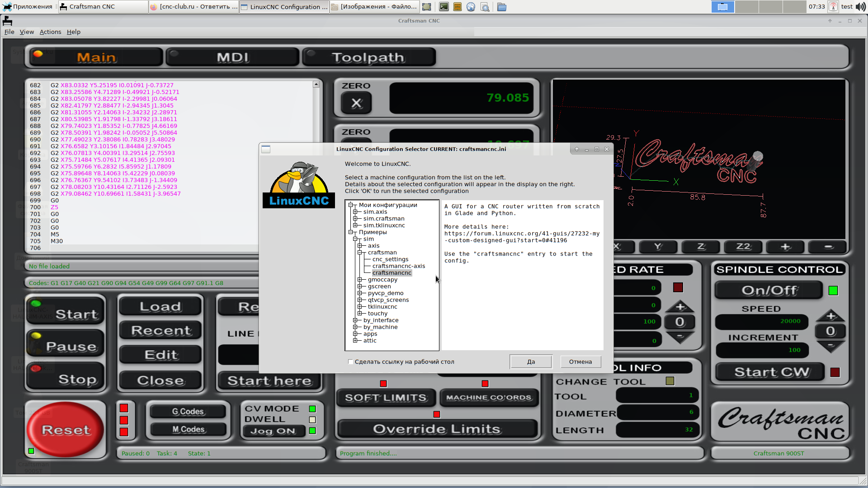
Task: Enable desktop shortcut checkbox in the dialog
Action: [x=350, y=361]
